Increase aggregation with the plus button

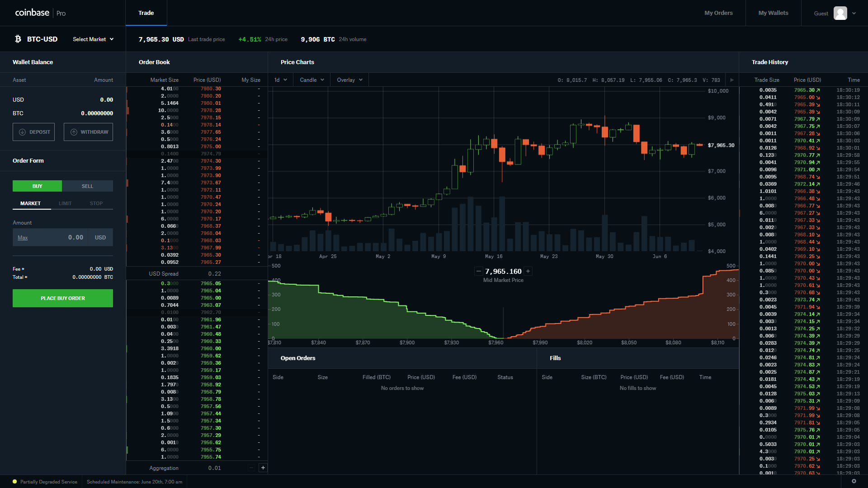pyautogui.click(x=263, y=468)
